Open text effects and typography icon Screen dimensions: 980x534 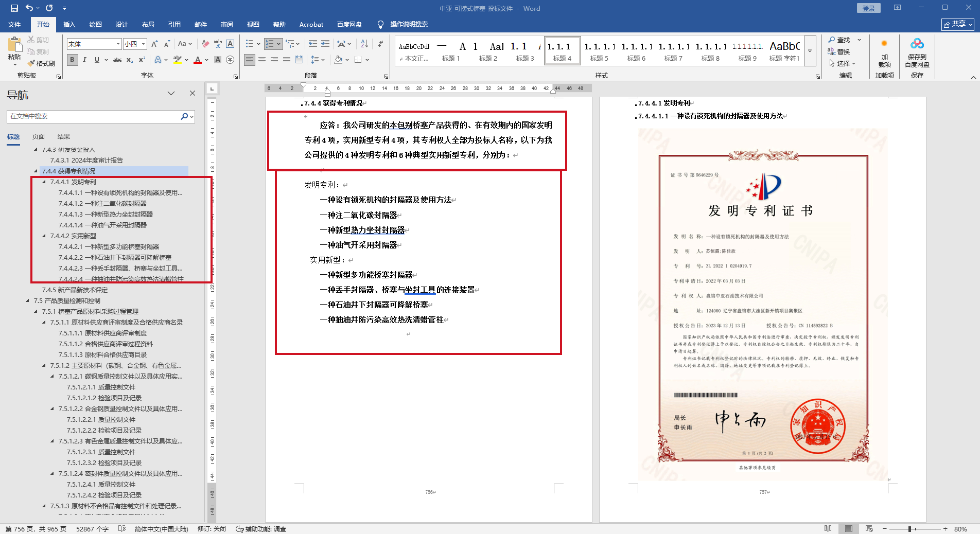tap(158, 60)
